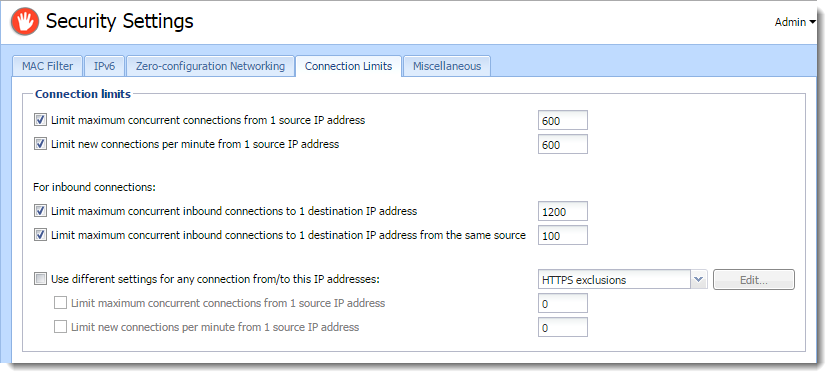The height and width of the screenshot is (378, 832).
Task: Open the Admin user menu
Action: pyautogui.click(x=795, y=22)
